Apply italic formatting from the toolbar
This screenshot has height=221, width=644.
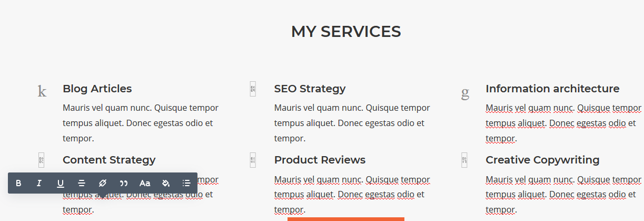click(39, 184)
